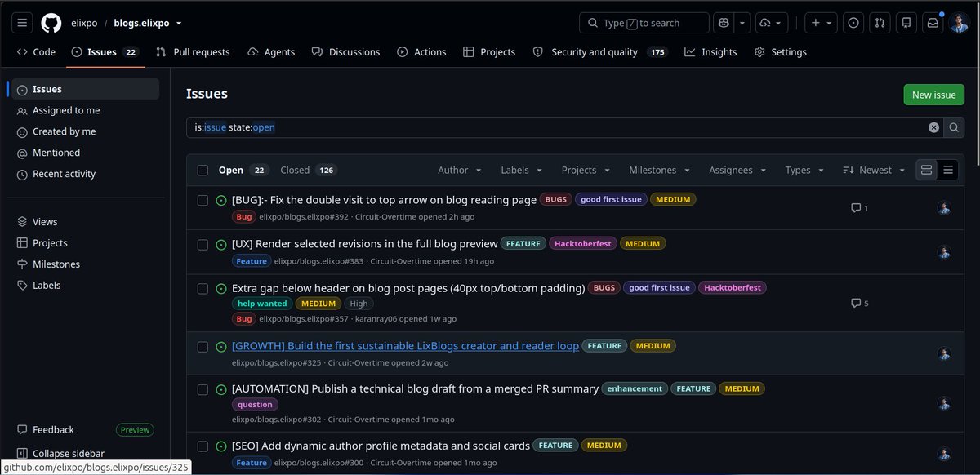
Task: Click the New issue button
Action: coord(933,95)
